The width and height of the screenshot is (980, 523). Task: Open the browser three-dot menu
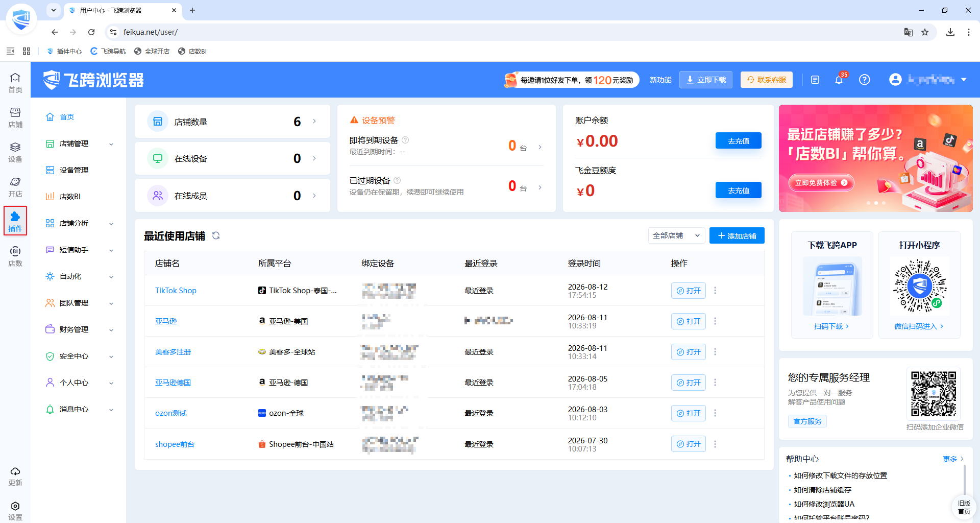(968, 32)
